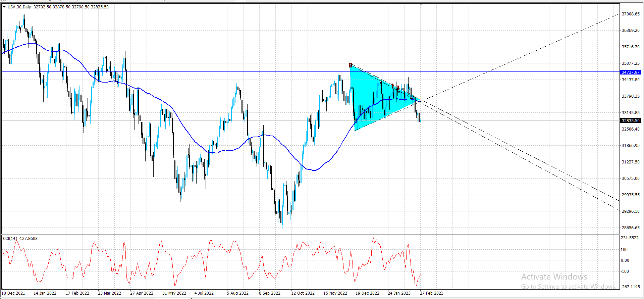The width and height of the screenshot is (644, 299).
Task: Click the 14 Jan 2022 date label
Action: [x=45, y=293]
